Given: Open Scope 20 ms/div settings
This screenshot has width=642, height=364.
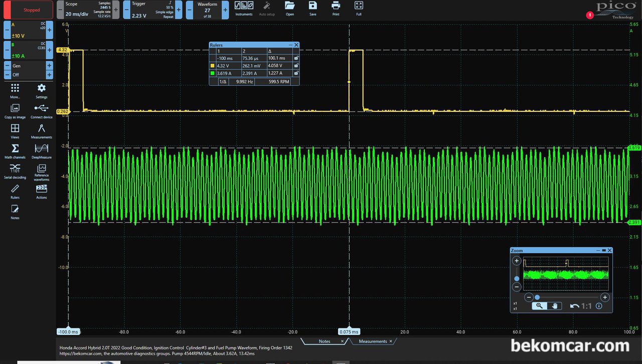Looking at the screenshot, I should pos(88,10).
